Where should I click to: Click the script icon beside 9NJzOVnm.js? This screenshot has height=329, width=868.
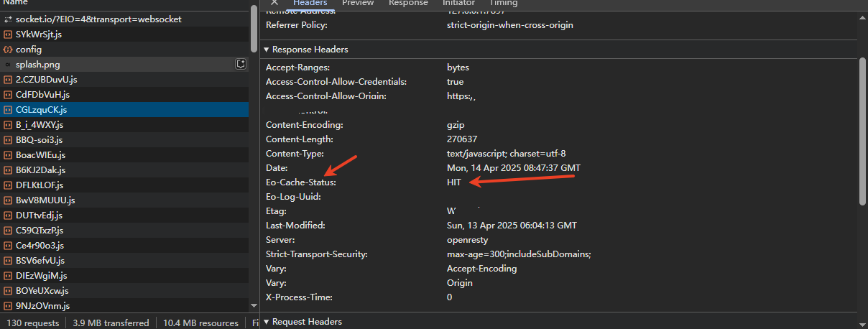(x=8, y=306)
